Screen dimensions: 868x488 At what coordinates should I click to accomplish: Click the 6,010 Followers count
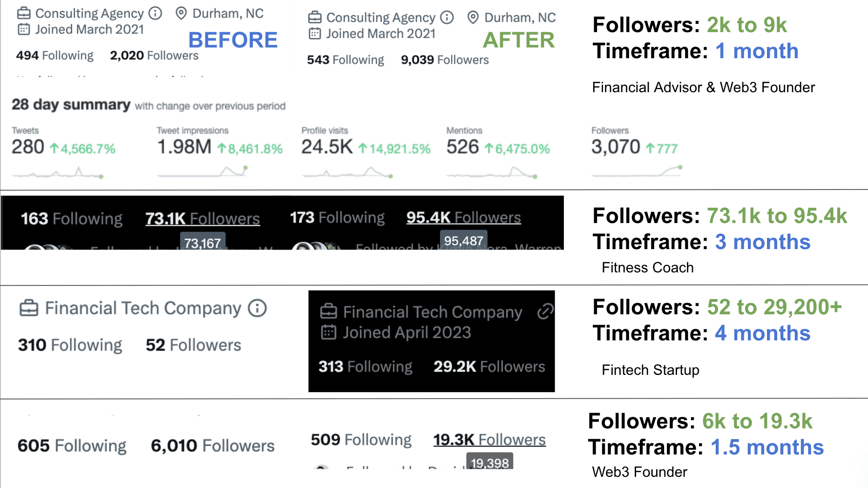coord(213,446)
